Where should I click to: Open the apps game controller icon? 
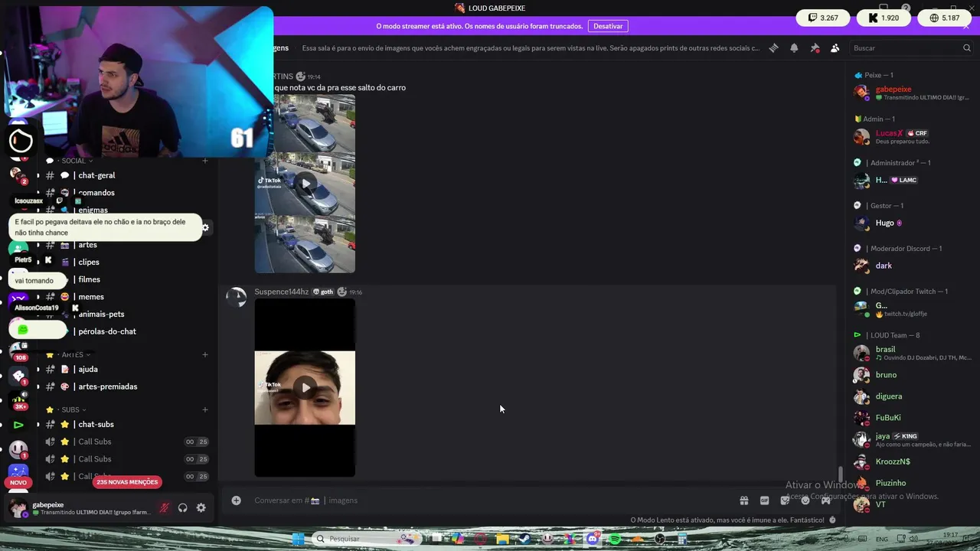click(826, 500)
